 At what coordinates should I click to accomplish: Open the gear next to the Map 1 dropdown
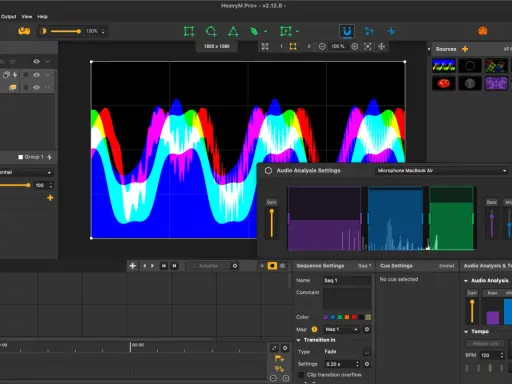(x=367, y=329)
